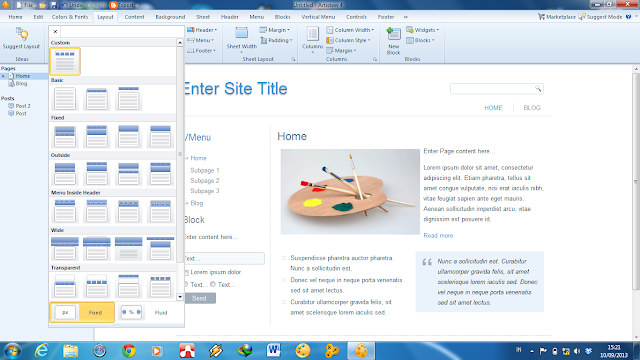Click the Action Center flag tray icon
This screenshot has width=640, height=360.
(543, 351)
